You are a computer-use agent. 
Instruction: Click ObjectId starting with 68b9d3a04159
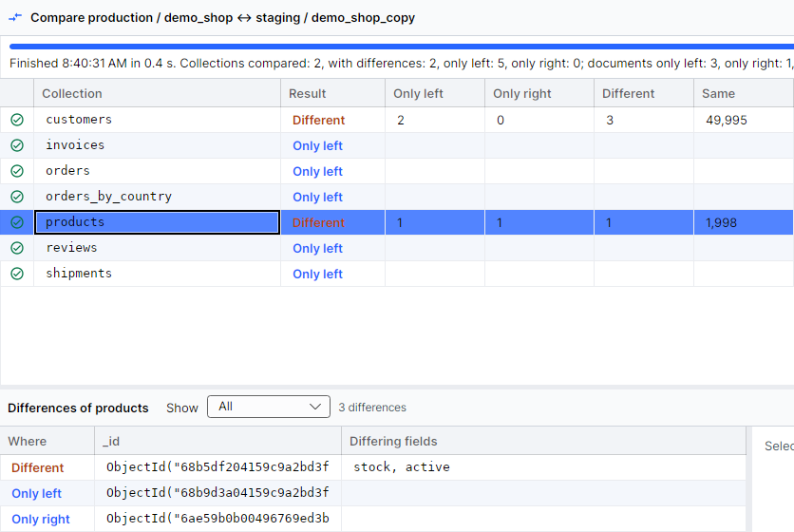217,492
